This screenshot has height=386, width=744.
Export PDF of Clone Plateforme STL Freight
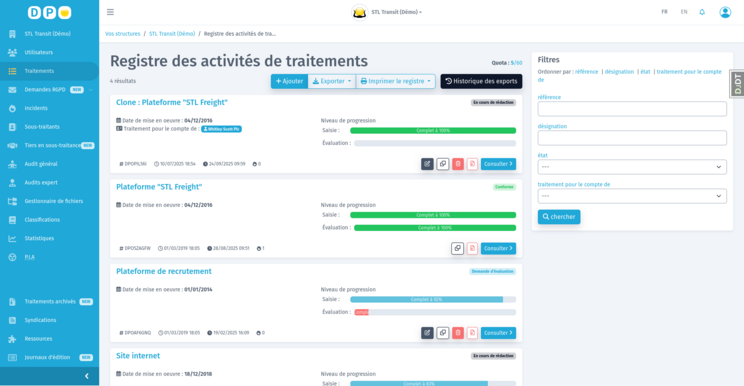click(472, 164)
